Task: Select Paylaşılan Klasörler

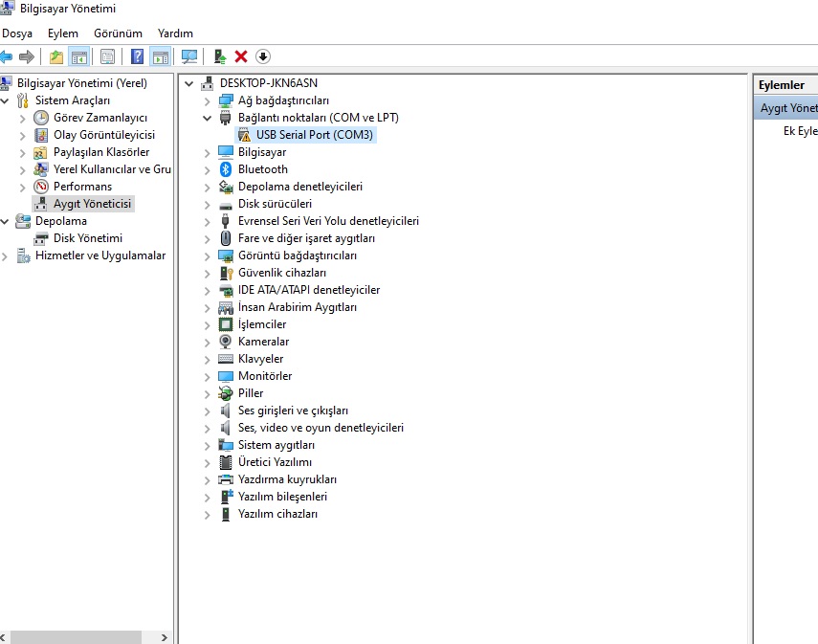Action: tap(101, 152)
